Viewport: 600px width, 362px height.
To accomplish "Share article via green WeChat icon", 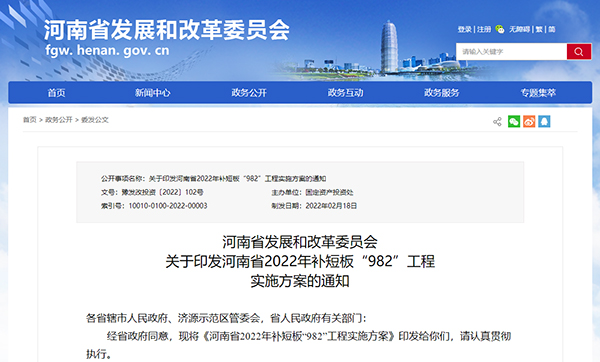I will (x=514, y=121).
